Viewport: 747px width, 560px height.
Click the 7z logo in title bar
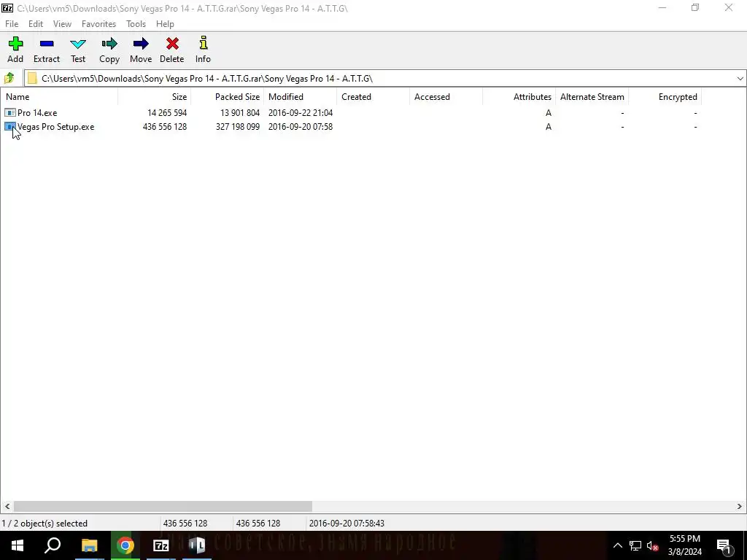(7, 8)
